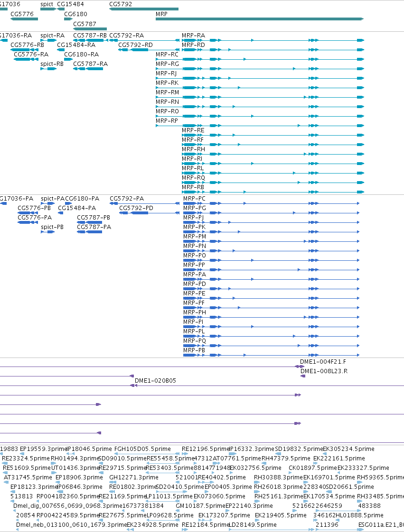The image size is (404, 532).
Task: Click transcript MRP-RH
Action: [x=193, y=149]
